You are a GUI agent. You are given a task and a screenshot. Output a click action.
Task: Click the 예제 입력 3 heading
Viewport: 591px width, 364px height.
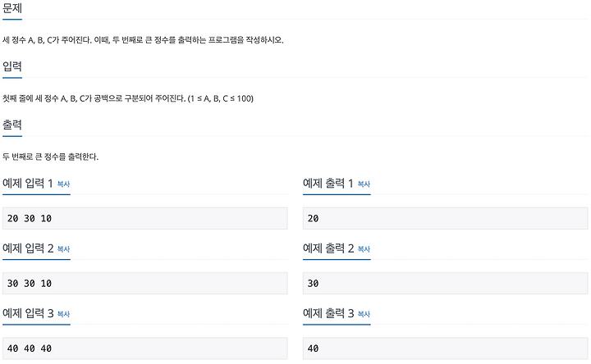tap(28, 313)
